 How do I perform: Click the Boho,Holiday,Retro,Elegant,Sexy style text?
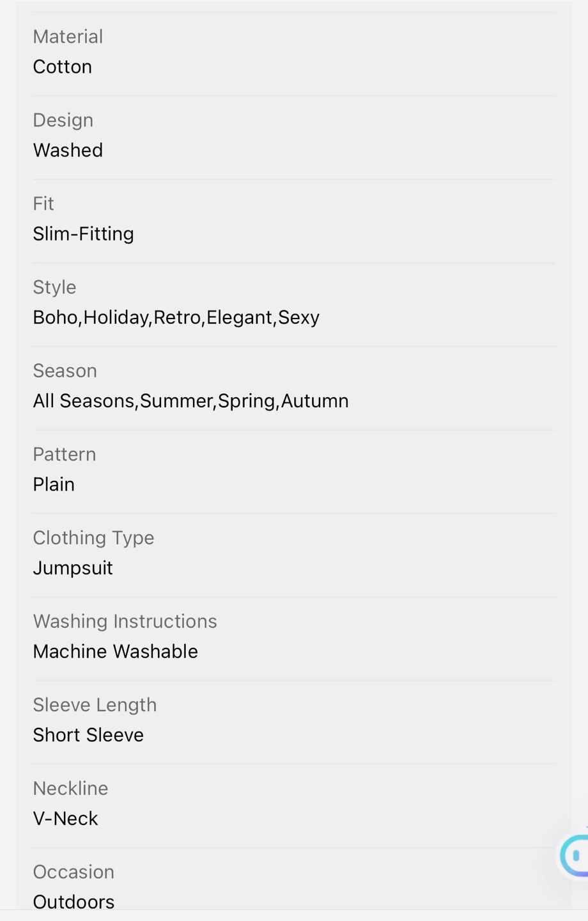[x=176, y=317]
